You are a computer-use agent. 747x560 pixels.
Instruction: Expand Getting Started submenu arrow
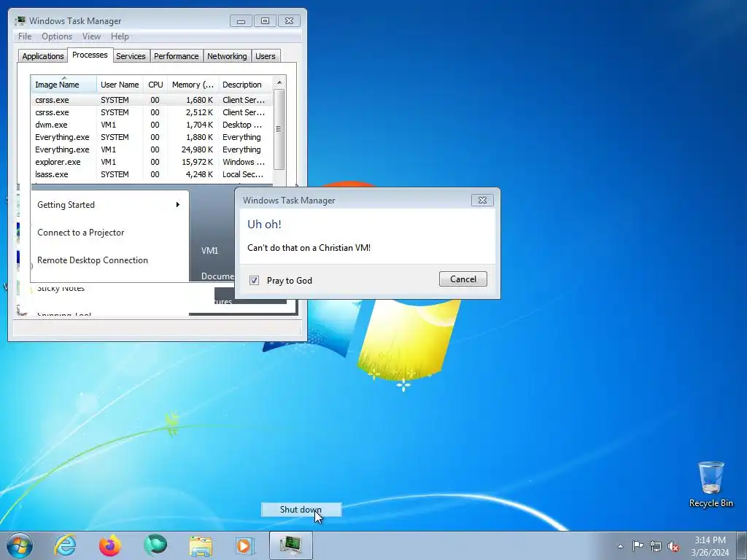(178, 205)
